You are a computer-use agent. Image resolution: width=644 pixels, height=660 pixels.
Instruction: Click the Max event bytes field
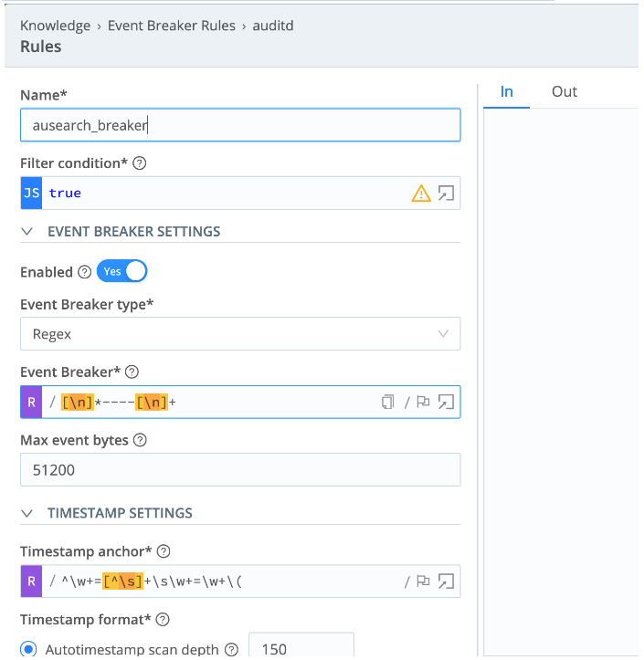240,470
